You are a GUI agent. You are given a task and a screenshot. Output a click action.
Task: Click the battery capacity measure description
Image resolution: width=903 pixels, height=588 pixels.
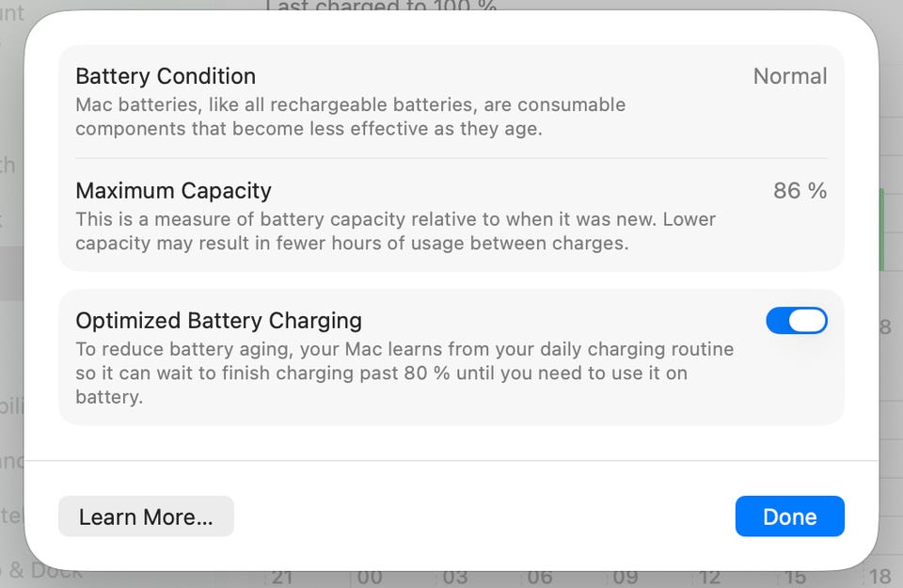point(395,231)
